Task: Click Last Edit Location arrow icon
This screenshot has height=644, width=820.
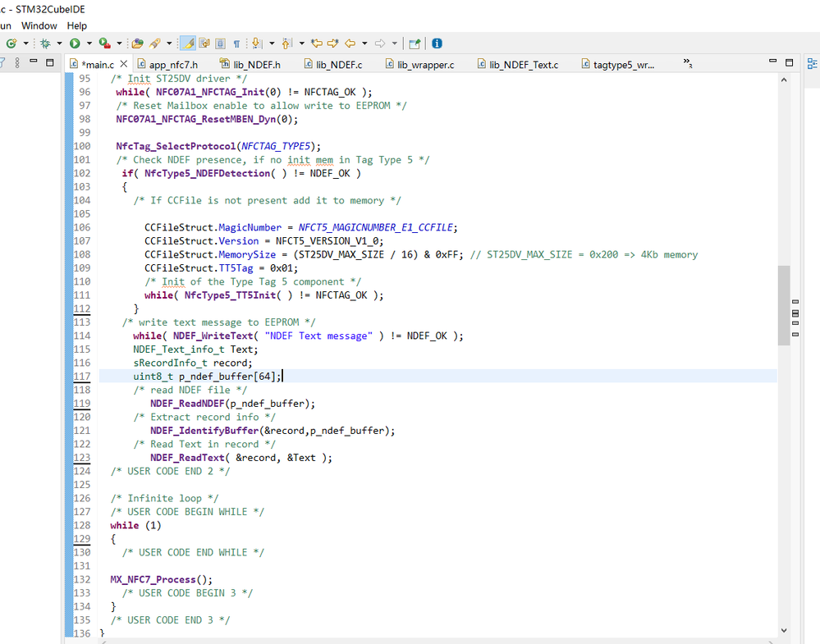Action: 316,43
